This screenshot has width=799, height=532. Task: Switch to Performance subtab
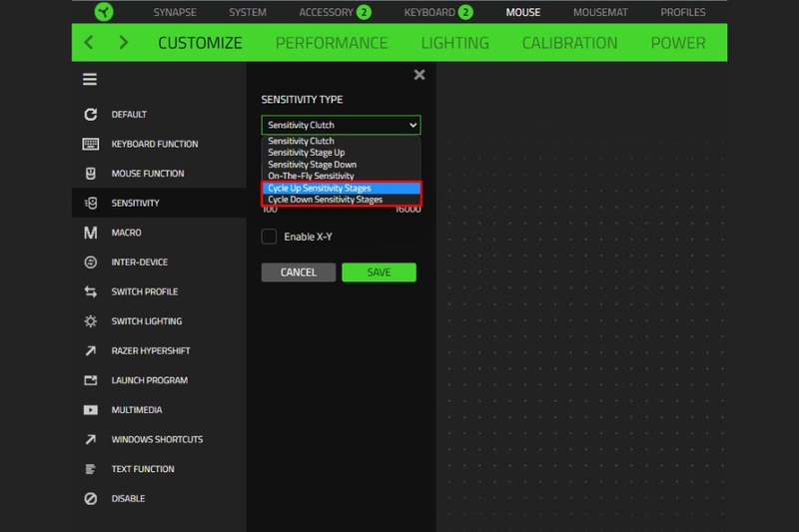(x=332, y=43)
